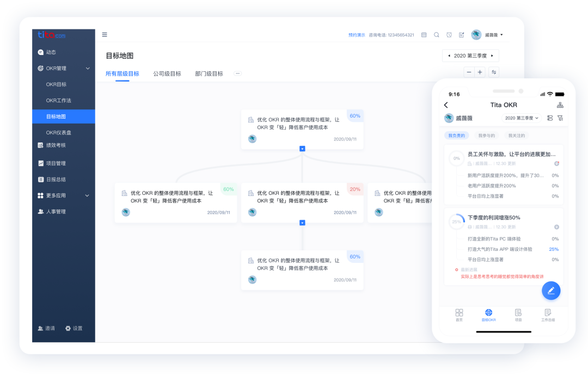
Task: Click the owner avatar on the top goal card
Action: (x=253, y=139)
